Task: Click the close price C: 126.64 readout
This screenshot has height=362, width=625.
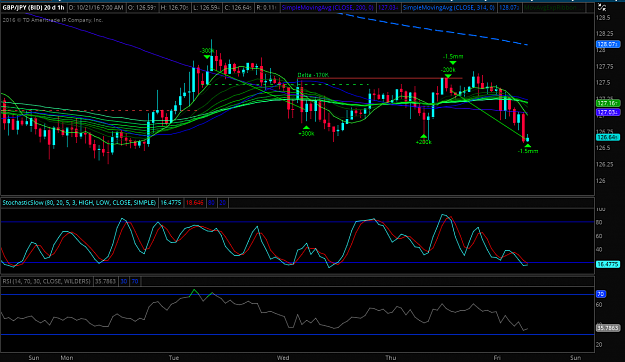Action: 238,8
